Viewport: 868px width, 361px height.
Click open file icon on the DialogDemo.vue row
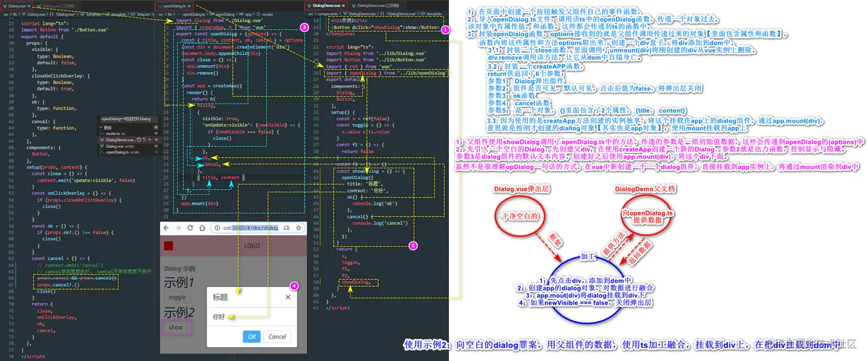click(139, 140)
